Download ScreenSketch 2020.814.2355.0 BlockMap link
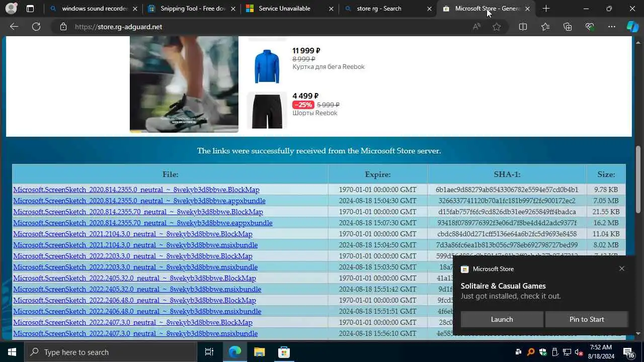 coord(136,190)
